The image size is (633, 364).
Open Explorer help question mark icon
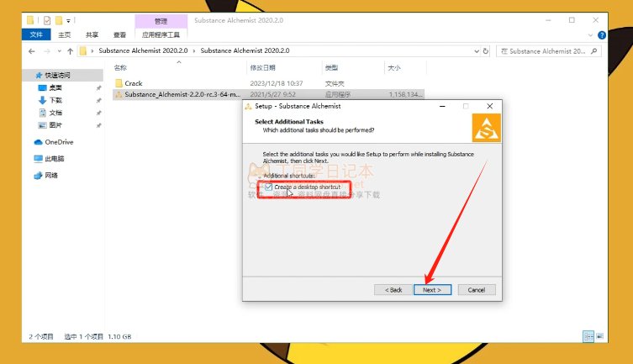tap(602, 35)
